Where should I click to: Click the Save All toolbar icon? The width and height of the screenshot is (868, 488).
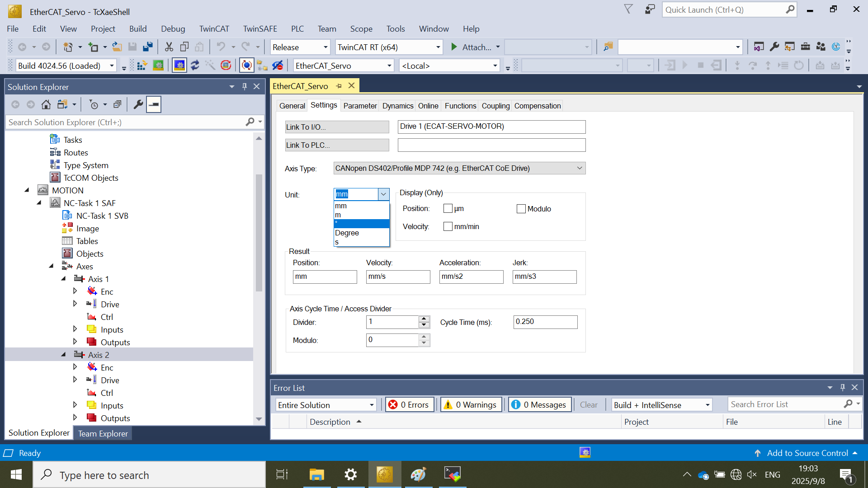point(148,47)
